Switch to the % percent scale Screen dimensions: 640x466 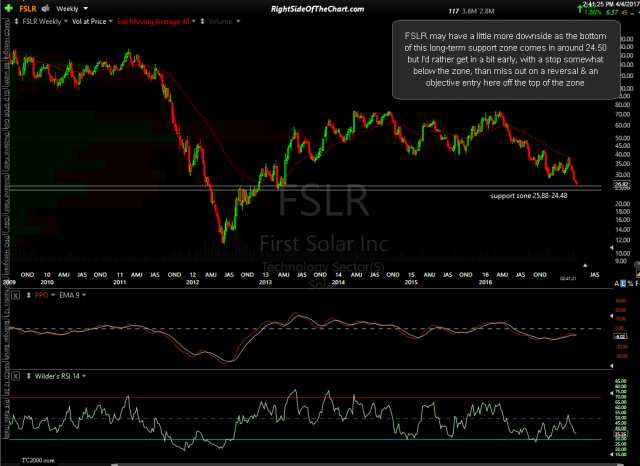pos(630,284)
